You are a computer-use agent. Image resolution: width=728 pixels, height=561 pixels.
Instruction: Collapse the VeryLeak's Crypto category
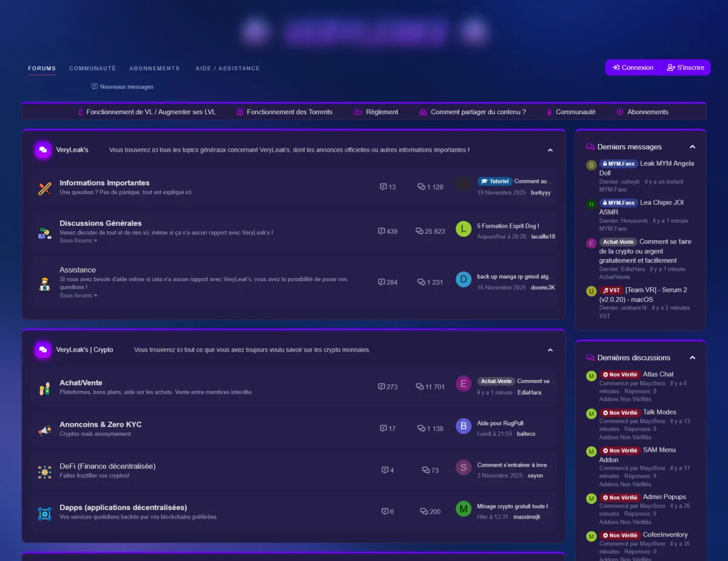[550, 350]
